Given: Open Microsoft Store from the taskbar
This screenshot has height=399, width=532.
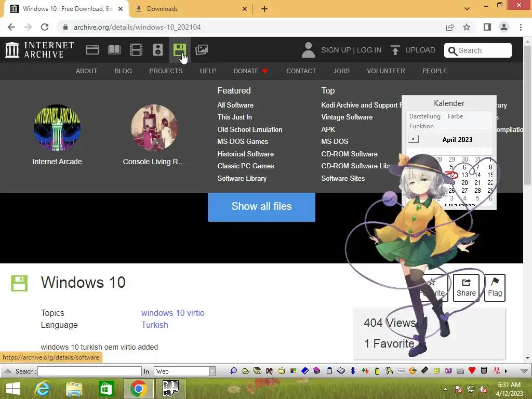Looking at the screenshot, I should point(106,389).
